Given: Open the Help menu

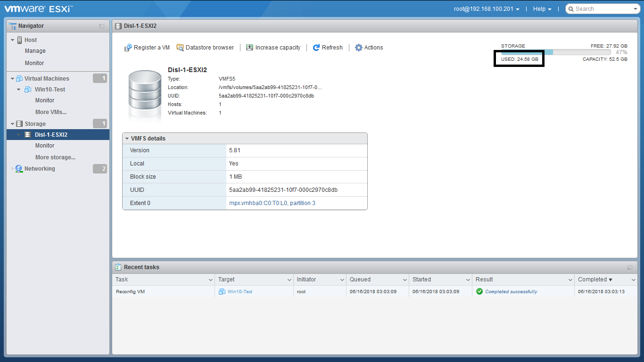Looking at the screenshot, I should click(x=542, y=9).
